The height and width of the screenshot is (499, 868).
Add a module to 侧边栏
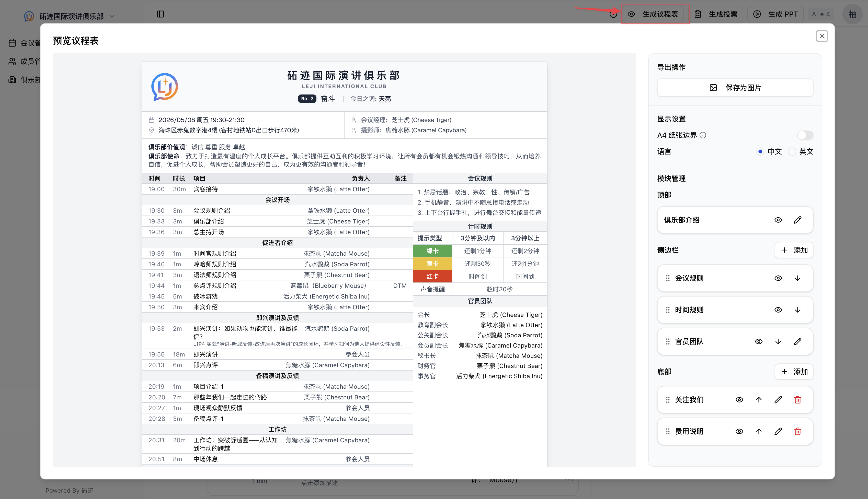coord(794,250)
